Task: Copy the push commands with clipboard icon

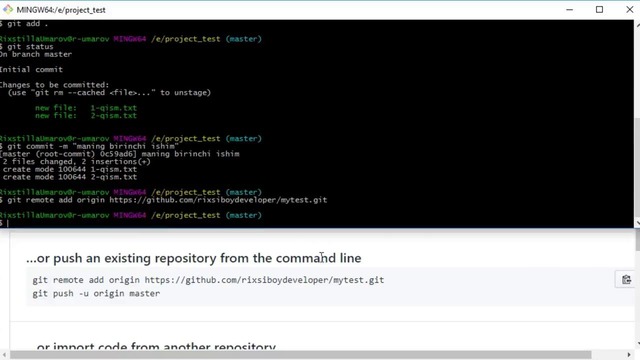Action: coord(626,280)
